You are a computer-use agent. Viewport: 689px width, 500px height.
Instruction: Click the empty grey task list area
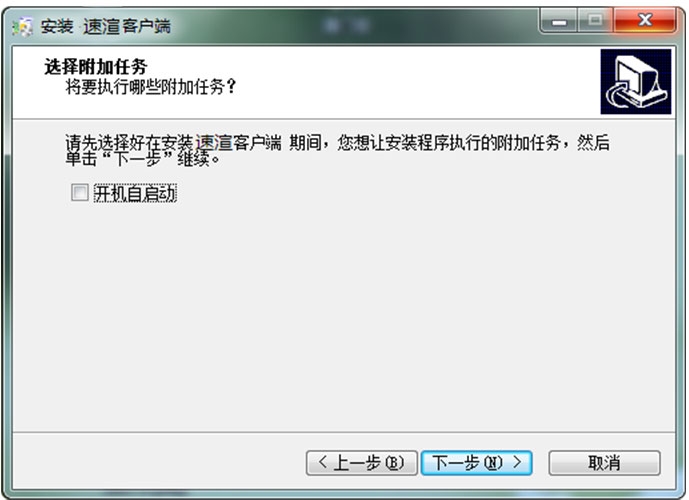click(x=344, y=316)
